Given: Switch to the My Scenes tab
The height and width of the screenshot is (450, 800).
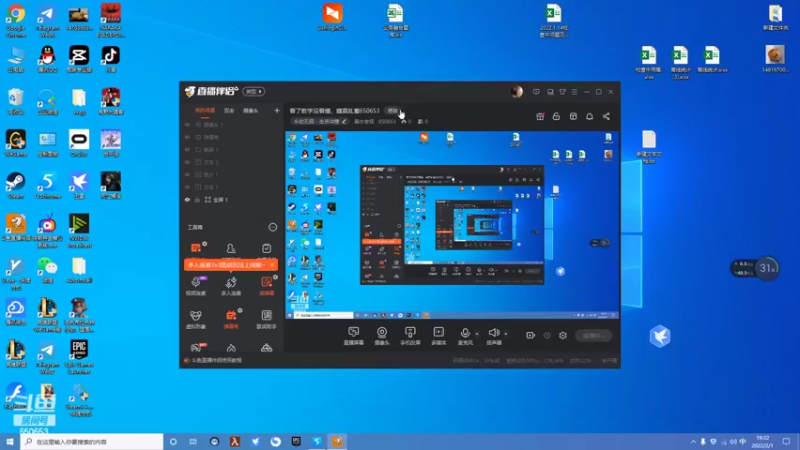Looking at the screenshot, I should pos(205,110).
